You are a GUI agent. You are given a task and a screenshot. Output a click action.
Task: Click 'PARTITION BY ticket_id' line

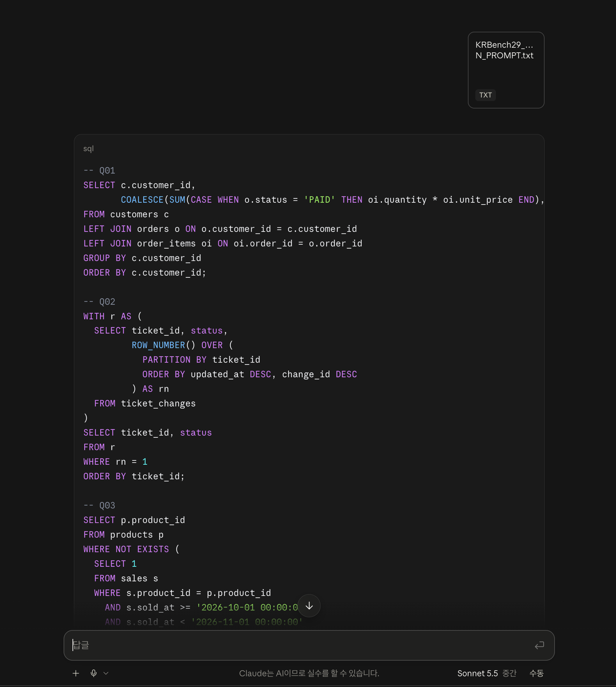tap(201, 360)
